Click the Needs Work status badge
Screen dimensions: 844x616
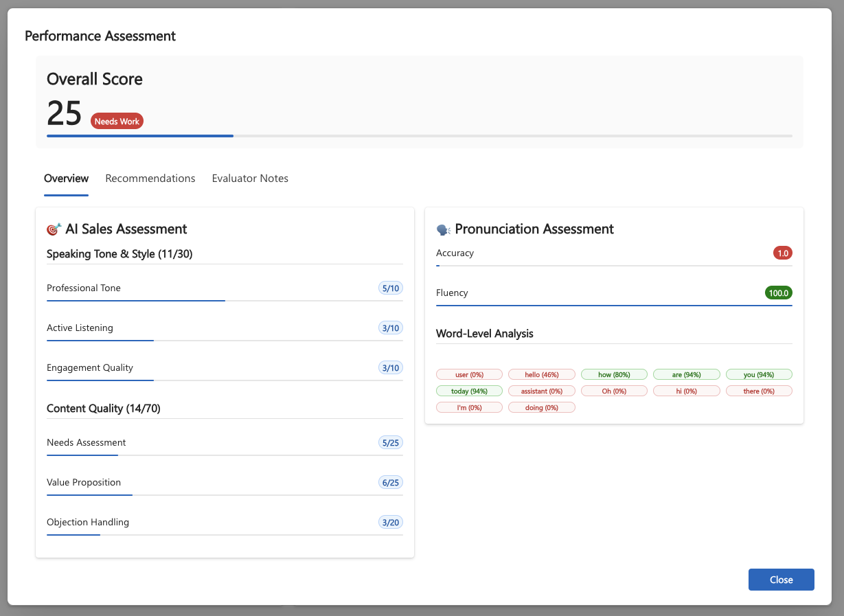(x=117, y=122)
